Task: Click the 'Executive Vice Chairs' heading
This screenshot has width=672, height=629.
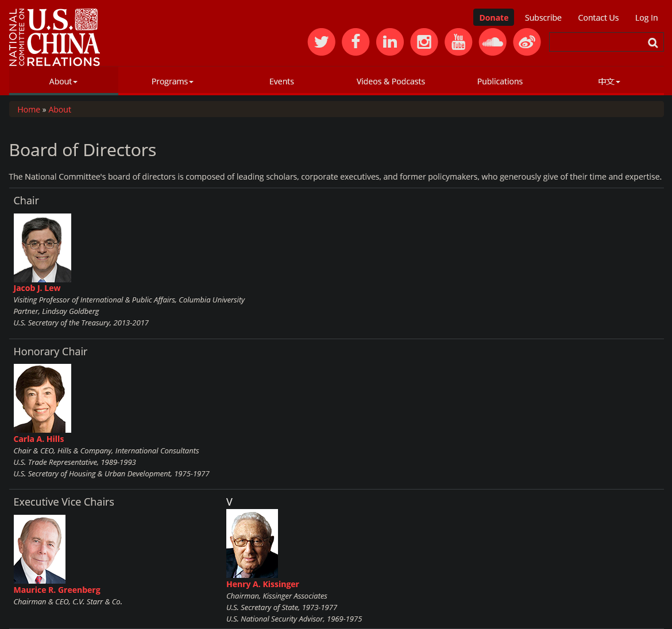Action: pos(64,502)
